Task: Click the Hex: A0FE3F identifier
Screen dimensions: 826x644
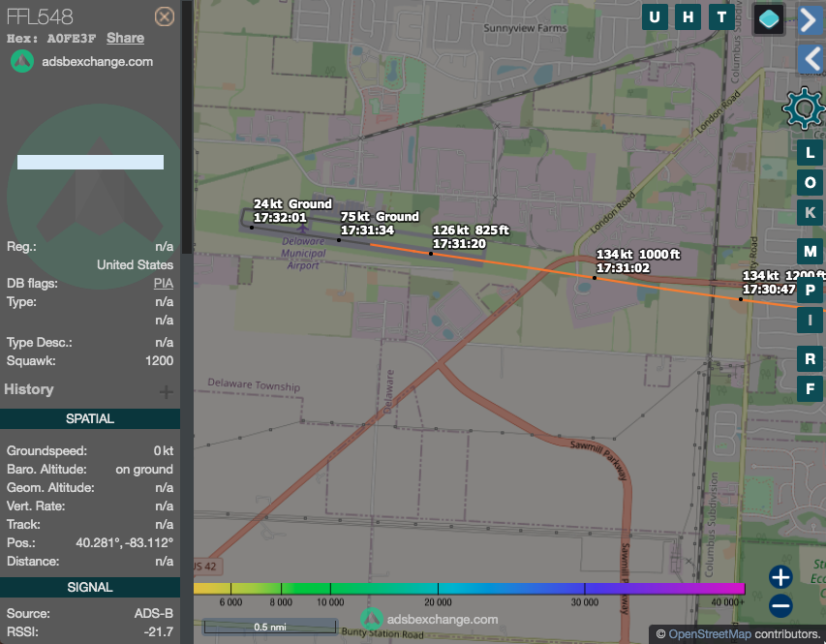Action: [x=51, y=39]
